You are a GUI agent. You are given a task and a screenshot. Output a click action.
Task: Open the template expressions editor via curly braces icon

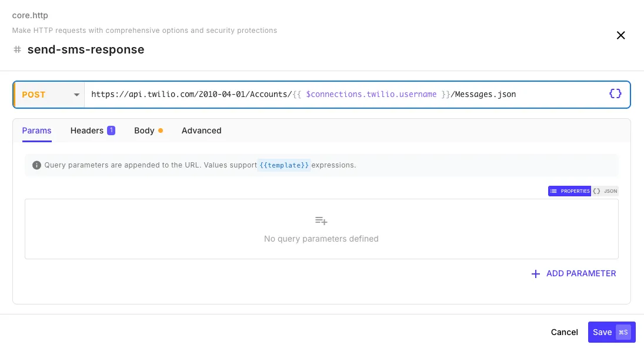pos(615,93)
